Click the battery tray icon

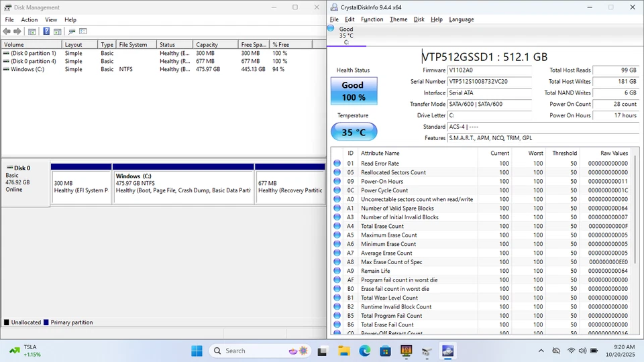point(594,351)
